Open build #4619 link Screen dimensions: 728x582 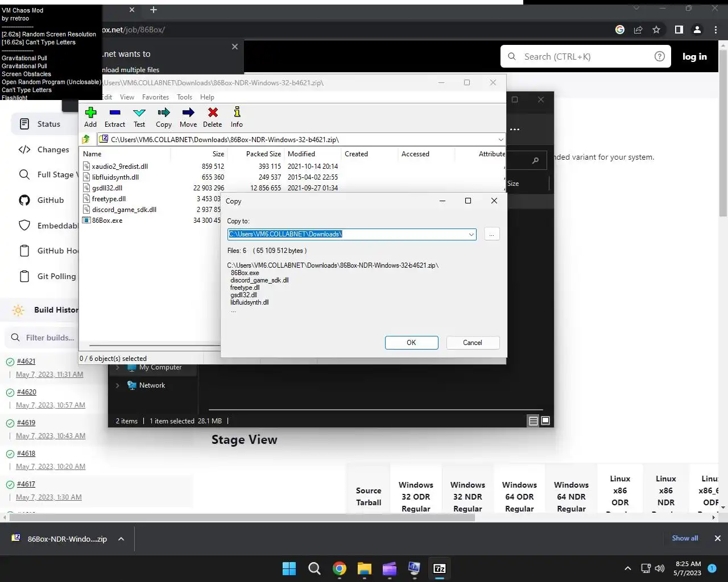click(26, 423)
